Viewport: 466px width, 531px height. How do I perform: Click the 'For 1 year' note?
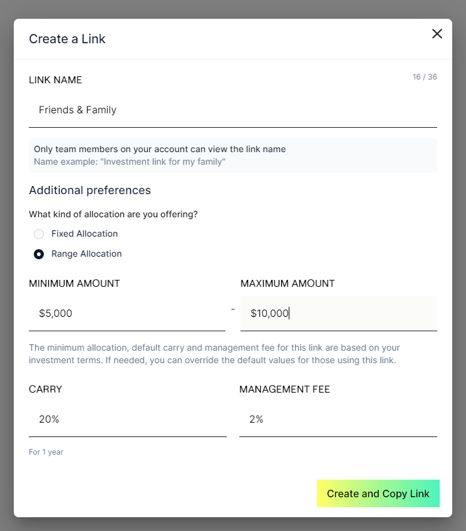click(46, 452)
